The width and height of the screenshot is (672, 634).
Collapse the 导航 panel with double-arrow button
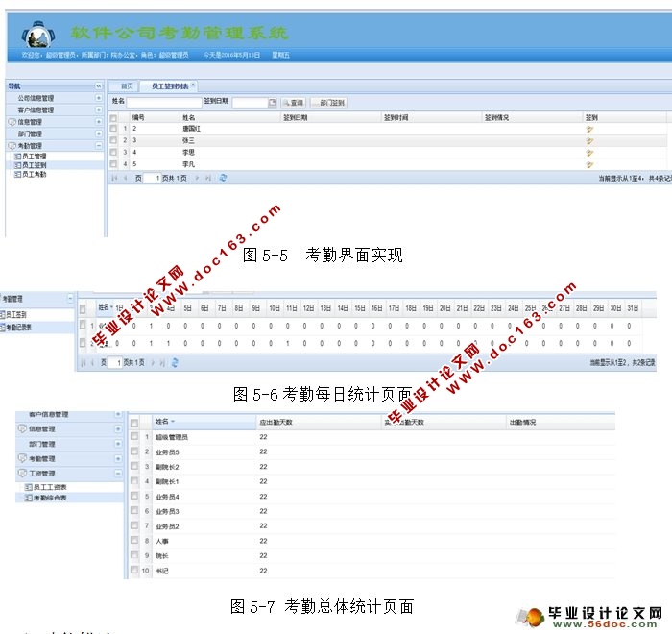[x=99, y=86]
